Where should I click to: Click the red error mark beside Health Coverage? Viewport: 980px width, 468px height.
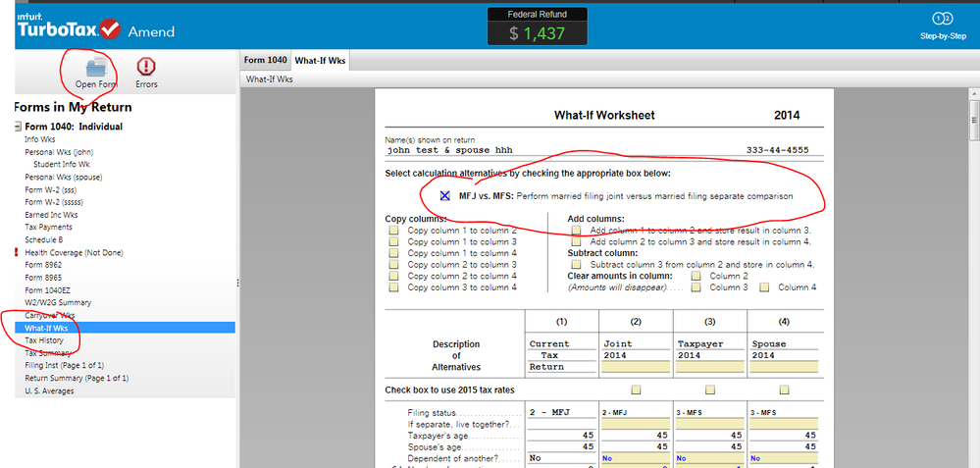(x=17, y=252)
